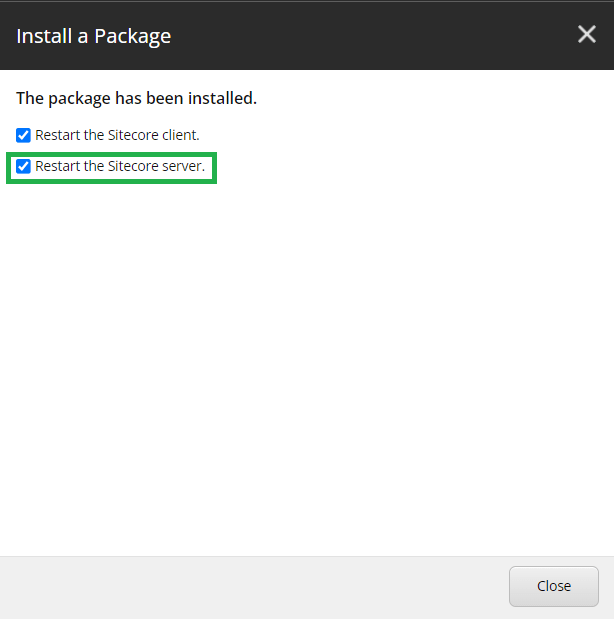This screenshot has height=619, width=614.
Task: Click the white X in the top-right corner
Action: point(587,35)
